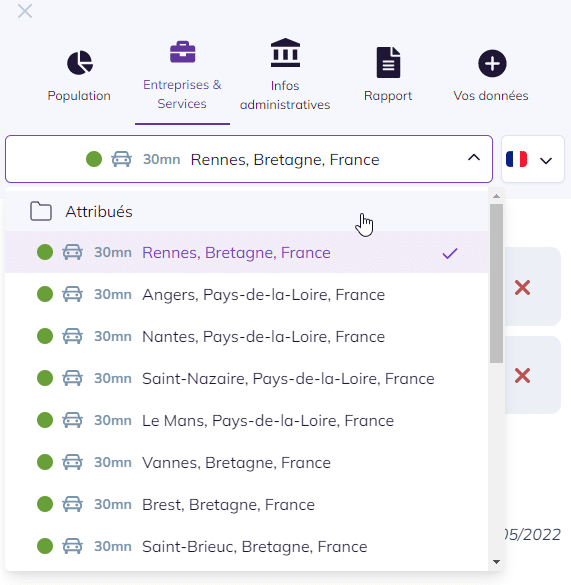Click the chevron next to French flag
Screen dimensions: 571x585
(x=546, y=160)
